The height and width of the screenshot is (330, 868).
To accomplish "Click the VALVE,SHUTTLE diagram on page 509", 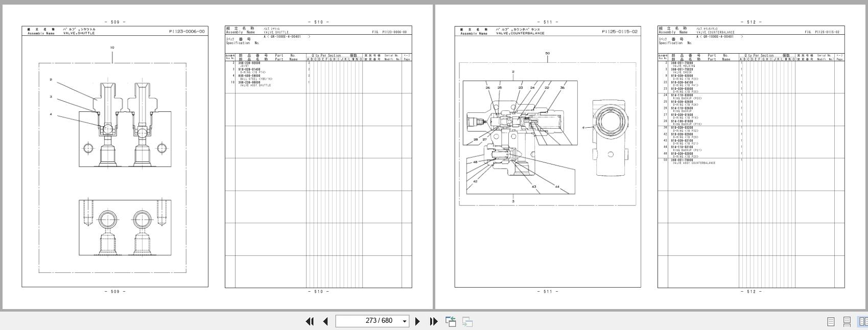I will click(112, 167).
